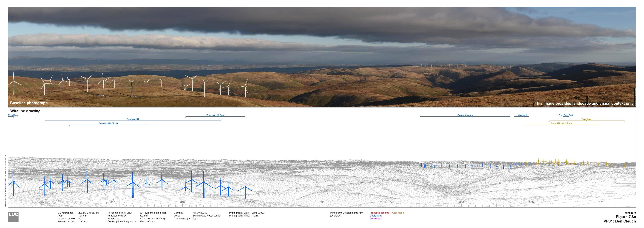644x228 pixels.
Task: Click the 'Burnfoot Hill East' label
Action: click(x=215, y=115)
